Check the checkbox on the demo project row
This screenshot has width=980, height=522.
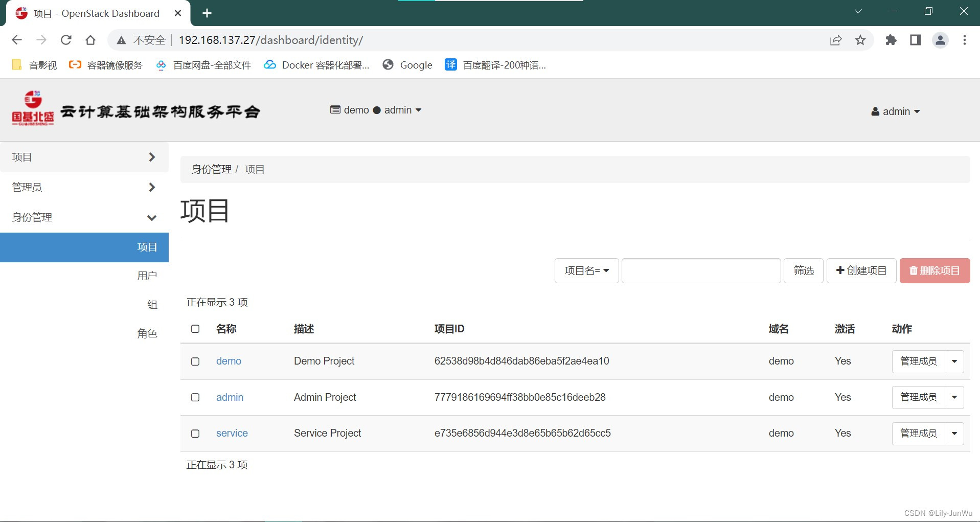coord(195,361)
